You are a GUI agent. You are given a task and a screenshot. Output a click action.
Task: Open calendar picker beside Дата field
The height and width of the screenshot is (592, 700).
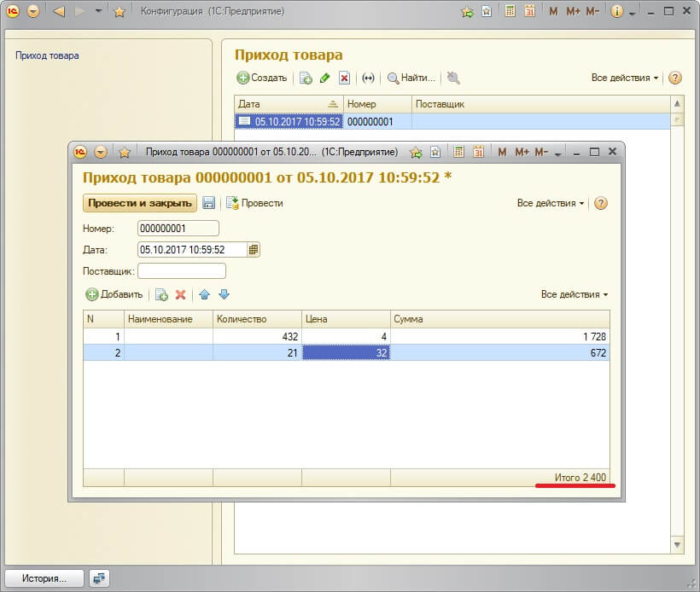(x=254, y=249)
